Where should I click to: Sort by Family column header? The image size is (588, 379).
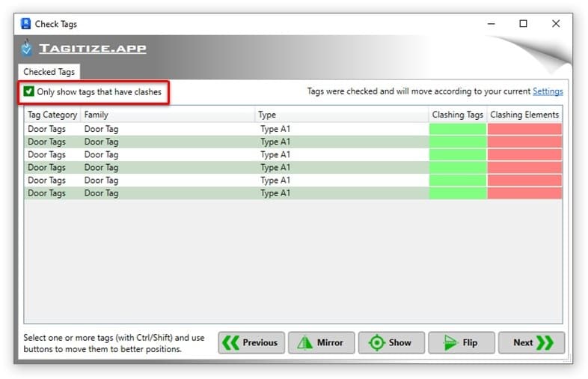(x=168, y=115)
